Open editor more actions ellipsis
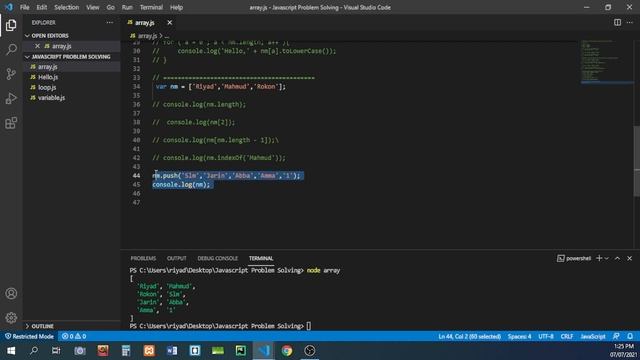This screenshot has width=640, height=360. tap(630, 22)
